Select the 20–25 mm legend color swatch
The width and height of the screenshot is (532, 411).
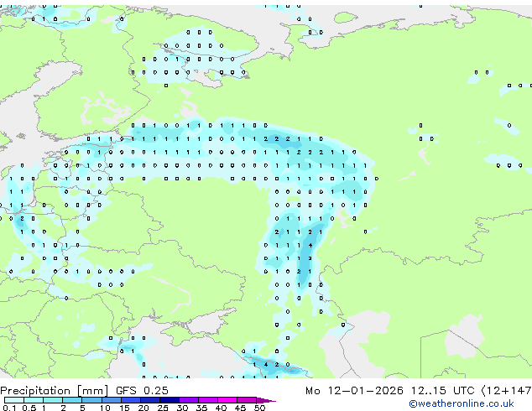[x=150, y=400]
